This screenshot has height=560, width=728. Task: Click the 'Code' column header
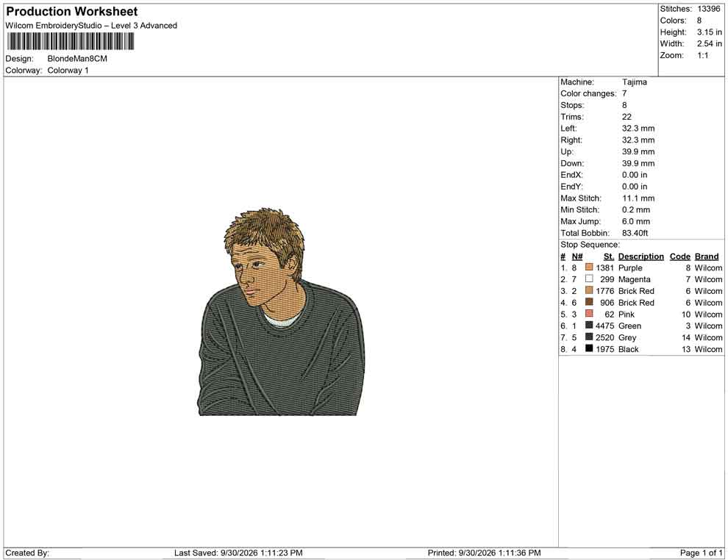[680, 256]
